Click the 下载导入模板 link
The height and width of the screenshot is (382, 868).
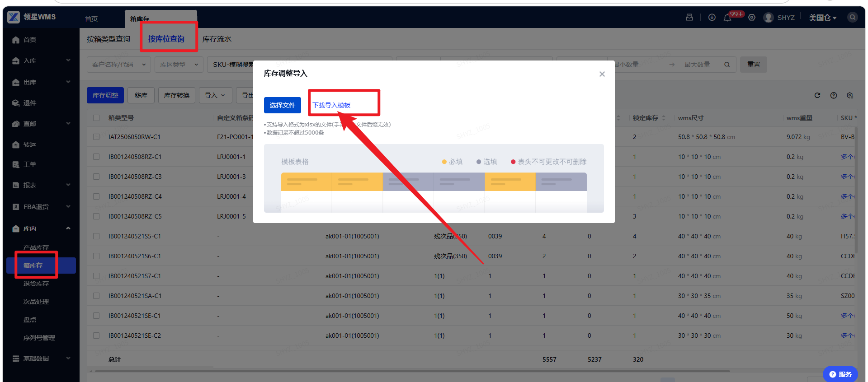coord(331,105)
